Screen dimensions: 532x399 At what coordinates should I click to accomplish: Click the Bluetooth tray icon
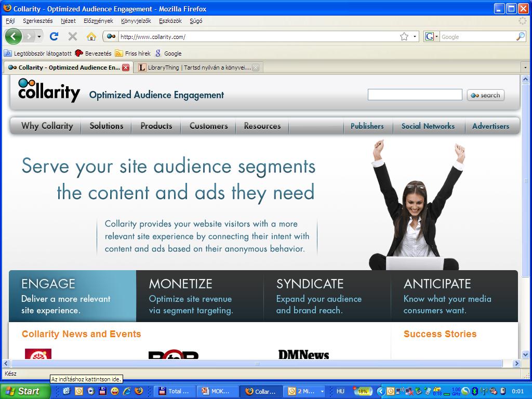tap(475, 391)
